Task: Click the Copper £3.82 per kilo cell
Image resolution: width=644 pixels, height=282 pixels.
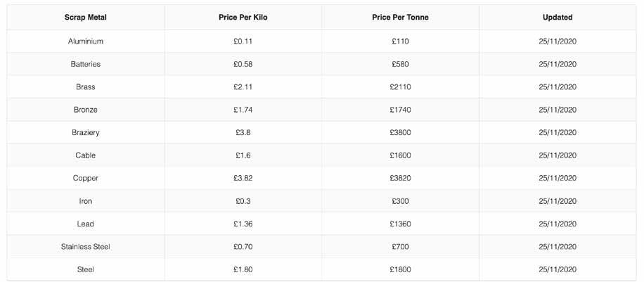Action: pos(243,178)
